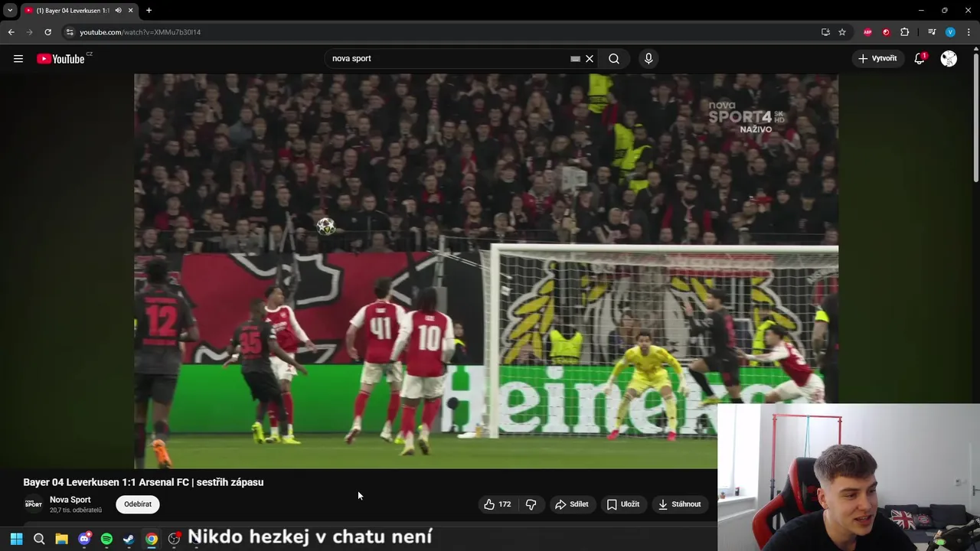Image resolution: width=980 pixels, height=551 pixels.
Task: Open the on-screen keyboard in search box
Action: 575,59
